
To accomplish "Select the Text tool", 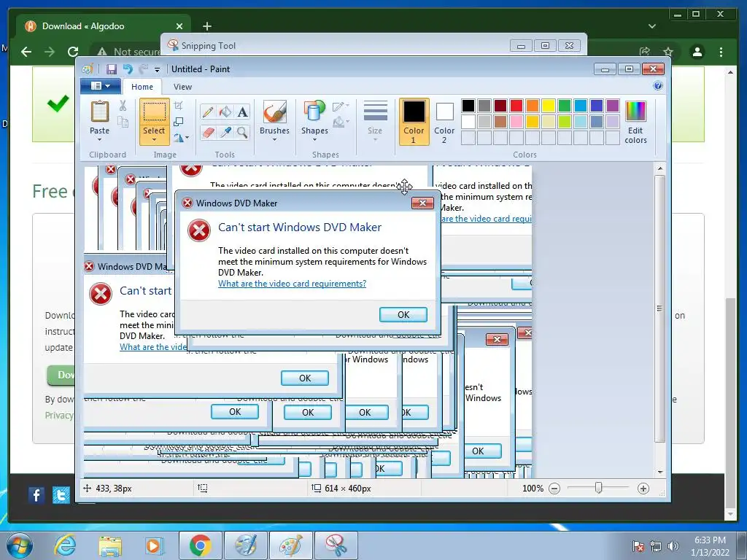I will (x=242, y=112).
